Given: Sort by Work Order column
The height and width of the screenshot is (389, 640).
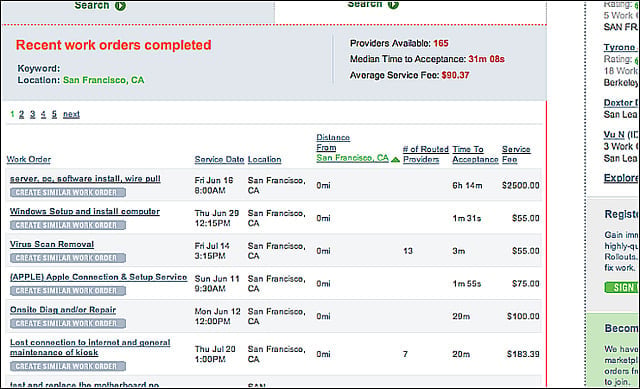Looking at the screenshot, I should pyautogui.click(x=29, y=159).
